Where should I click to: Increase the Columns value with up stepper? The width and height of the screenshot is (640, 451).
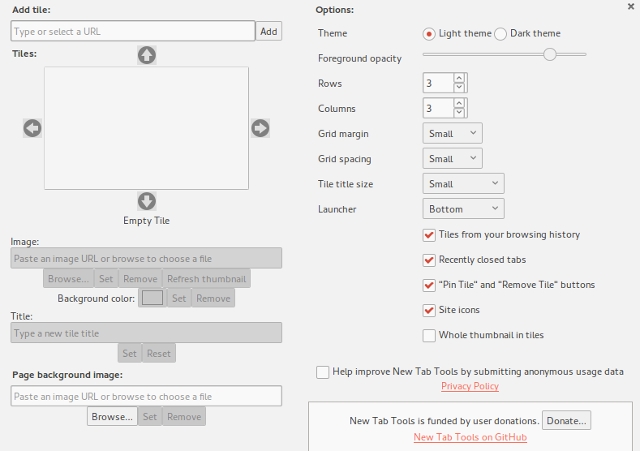(459, 103)
